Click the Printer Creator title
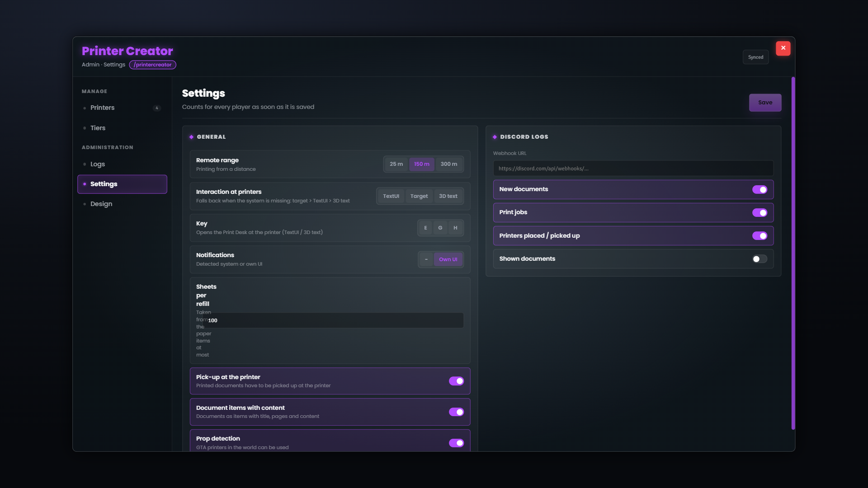This screenshot has height=488, width=868. [x=127, y=51]
